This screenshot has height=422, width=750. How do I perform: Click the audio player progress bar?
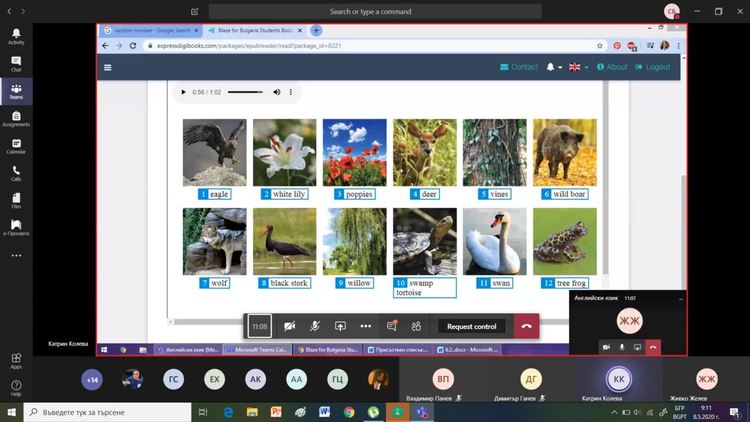click(245, 92)
